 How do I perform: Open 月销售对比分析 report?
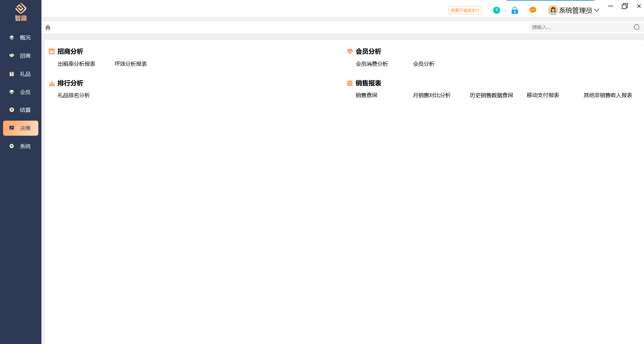[431, 95]
